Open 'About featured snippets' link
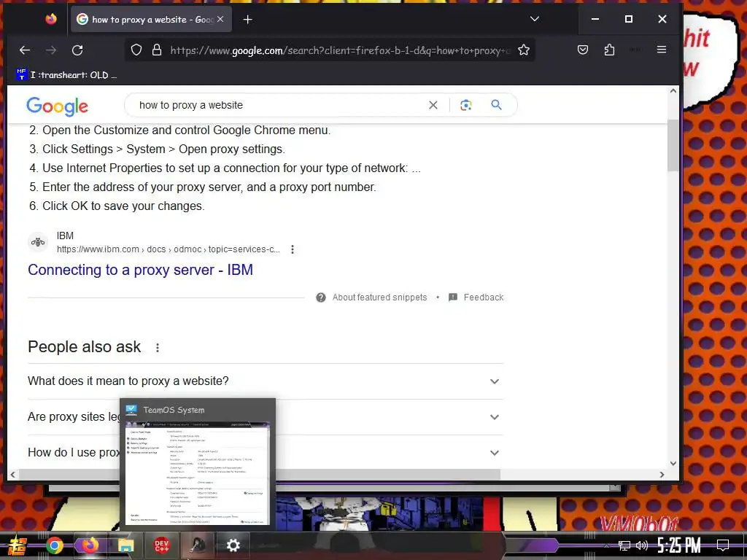Image resolution: width=747 pixels, height=560 pixels. [x=379, y=297]
